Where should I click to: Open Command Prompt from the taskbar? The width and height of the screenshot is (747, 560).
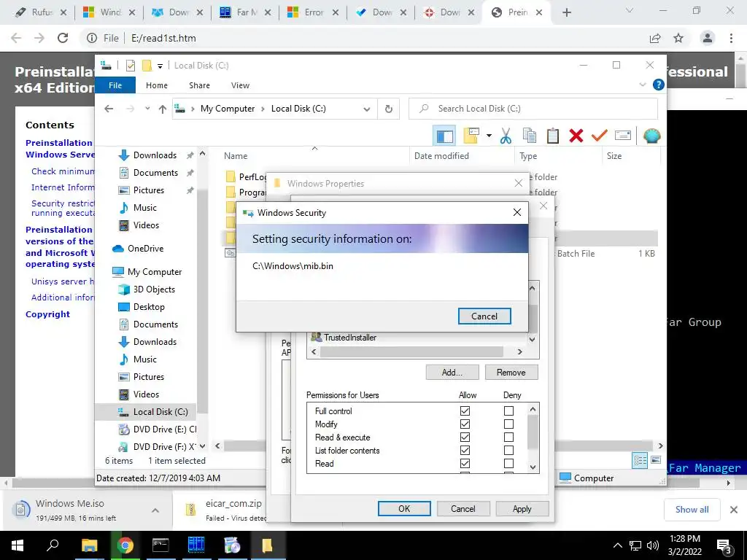160,545
